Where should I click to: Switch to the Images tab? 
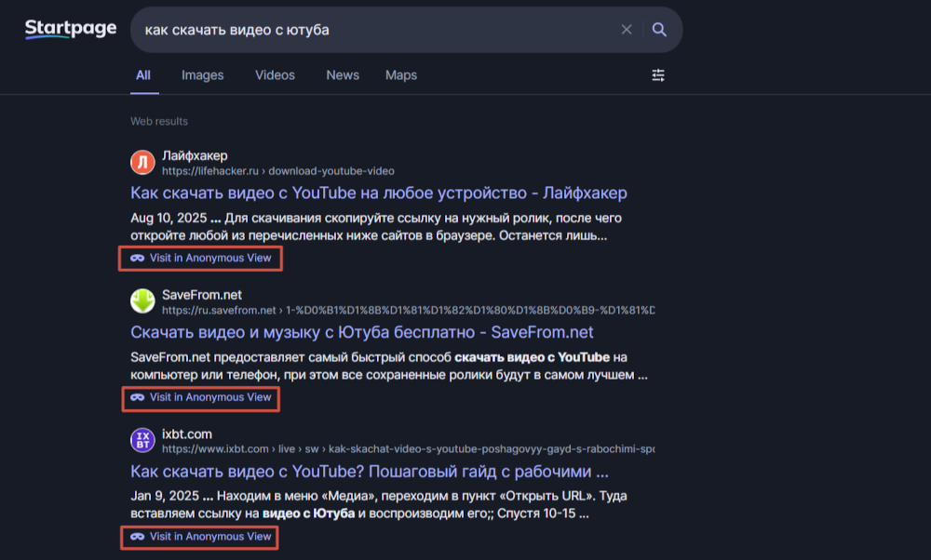[202, 75]
